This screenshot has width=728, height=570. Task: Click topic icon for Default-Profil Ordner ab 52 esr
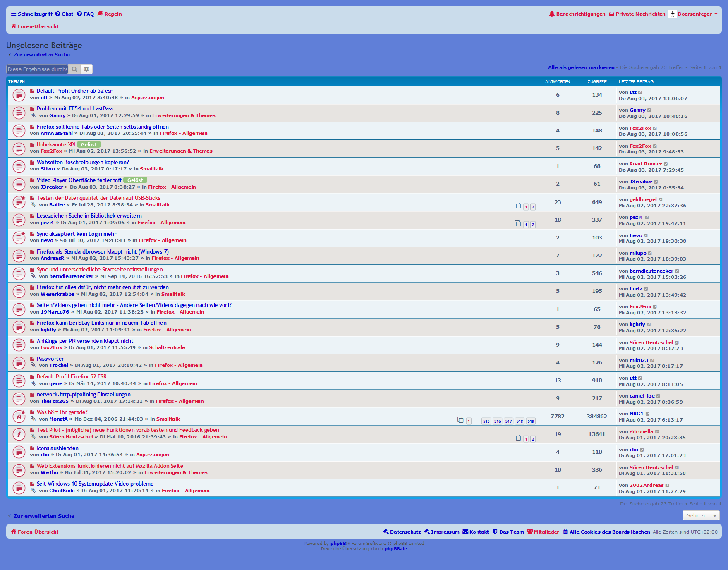19,95
